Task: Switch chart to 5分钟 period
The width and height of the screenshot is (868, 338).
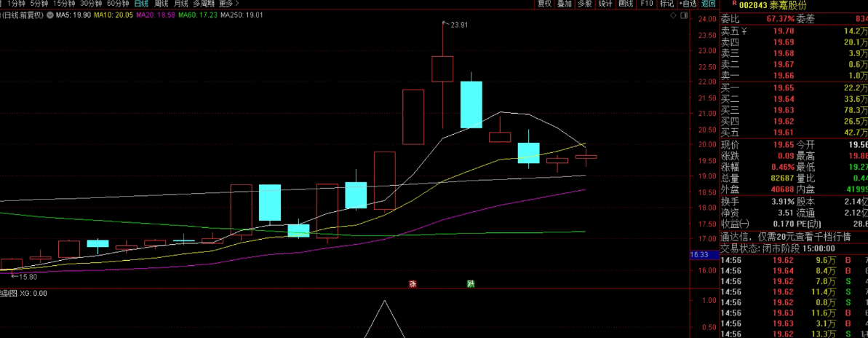Action: (x=39, y=4)
